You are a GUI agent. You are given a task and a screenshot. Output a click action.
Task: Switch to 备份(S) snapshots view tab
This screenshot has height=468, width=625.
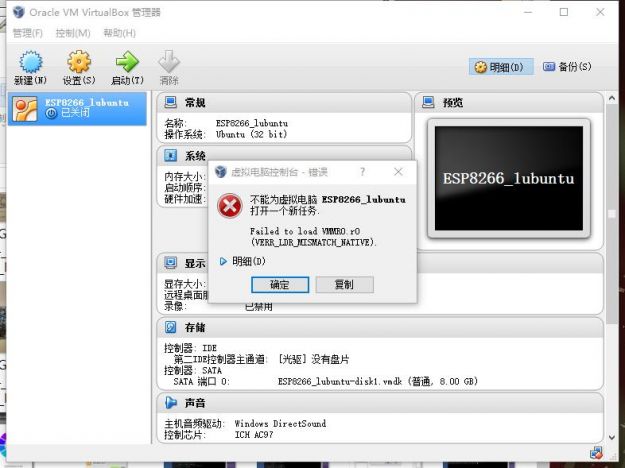tap(567, 67)
